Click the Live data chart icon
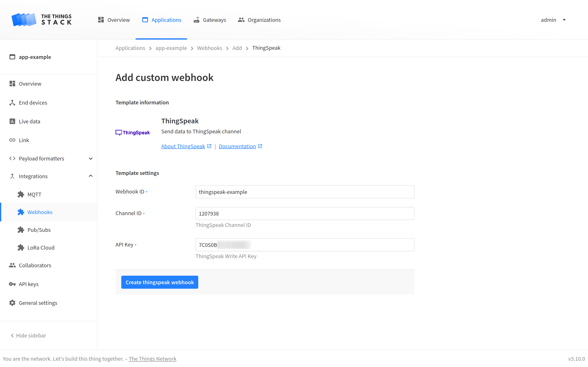This screenshot has width=588, height=367. (x=12, y=121)
